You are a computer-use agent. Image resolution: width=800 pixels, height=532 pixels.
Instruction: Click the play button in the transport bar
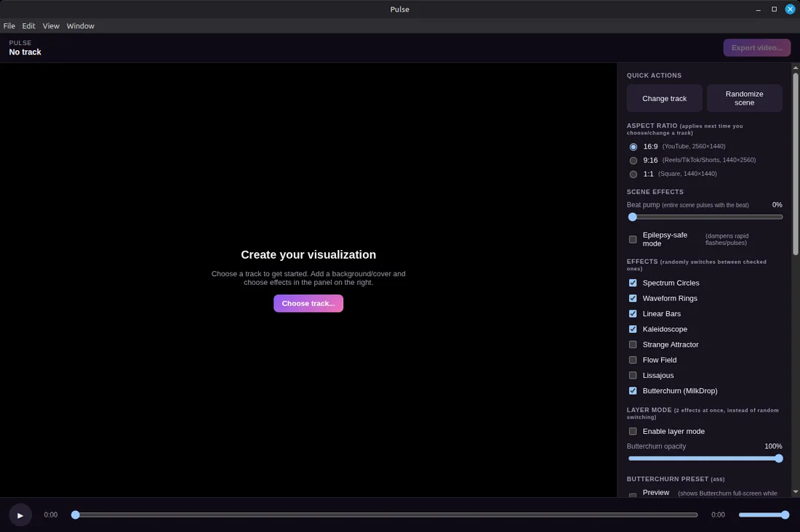click(20, 515)
